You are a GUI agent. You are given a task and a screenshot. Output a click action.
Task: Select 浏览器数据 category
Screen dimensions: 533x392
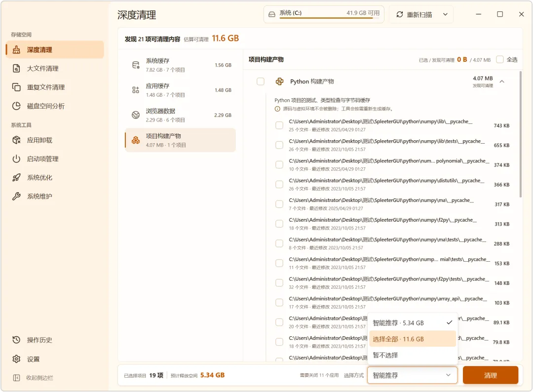pyautogui.click(x=180, y=115)
